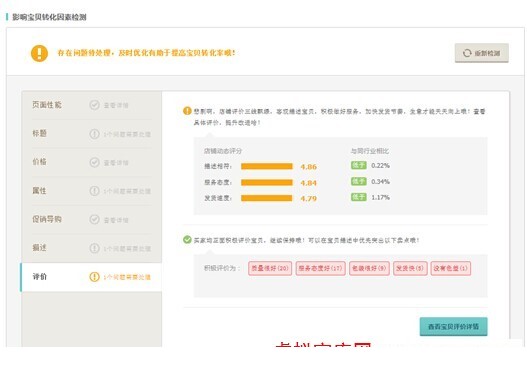This screenshot has height=370, width=527.
Task: Click the large orange warning icon in banner
Action: (39, 53)
